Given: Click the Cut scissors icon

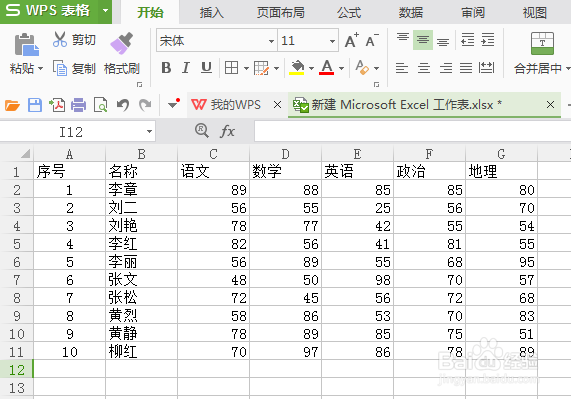Looking at the screenshot, I should coord(60,39).
